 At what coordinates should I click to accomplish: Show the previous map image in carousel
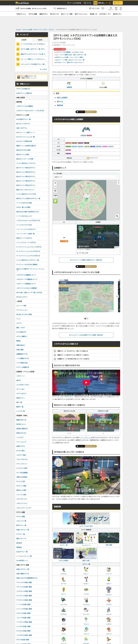click(x=55, y=296)
